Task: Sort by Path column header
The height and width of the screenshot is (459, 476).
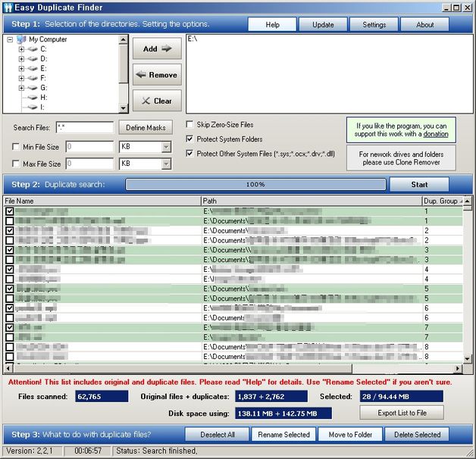Action: pyautogui.click(x=312, y=201)
